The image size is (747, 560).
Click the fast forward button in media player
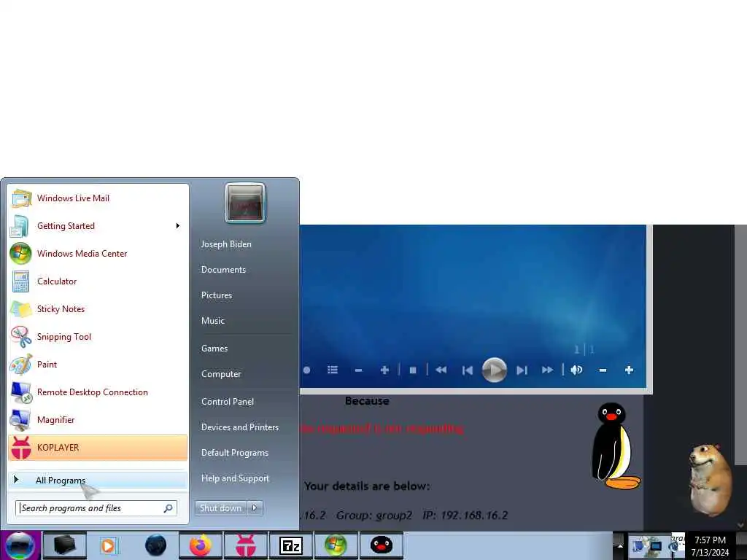click(x=548, y=370)
